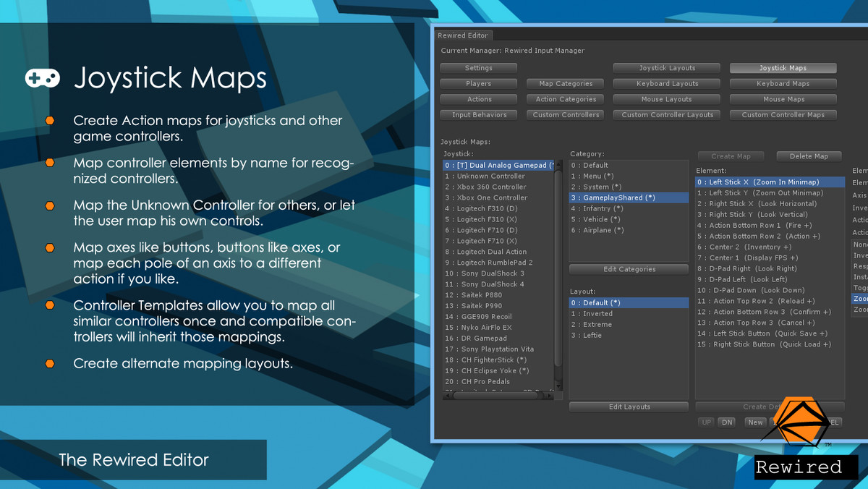868x489 pixels.
Task: Select Default category
Action: coord(629,166)
